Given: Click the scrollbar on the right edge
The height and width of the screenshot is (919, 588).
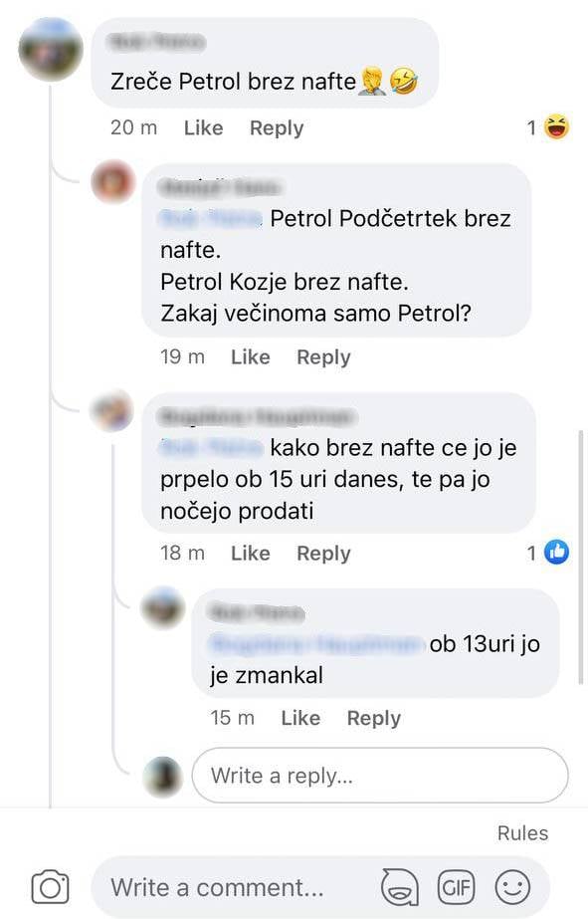Looking at the screenshot, I should pyautogui.click(x=580, y=557).
